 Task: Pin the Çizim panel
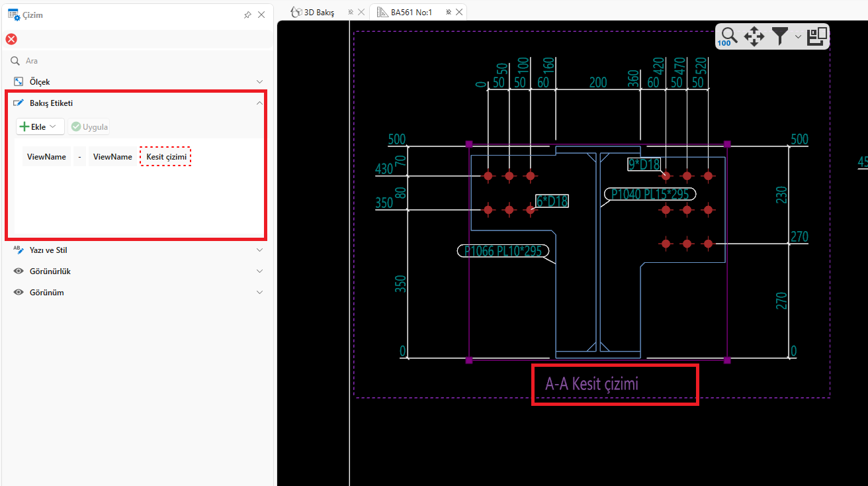coord(247,15)
